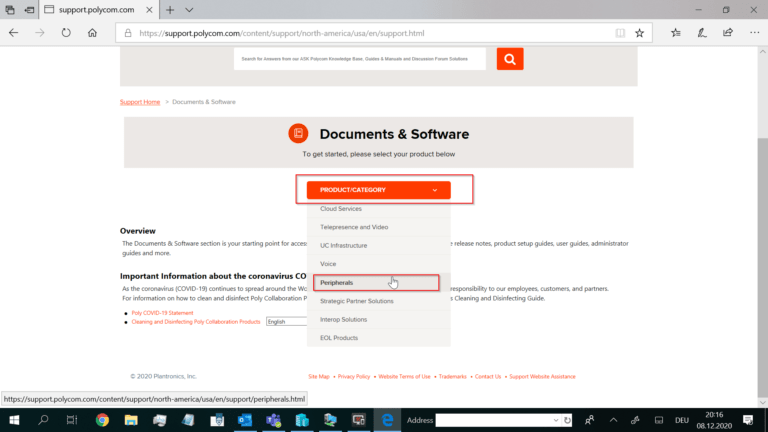Click the DEU input language indicator

click(682, 420)
